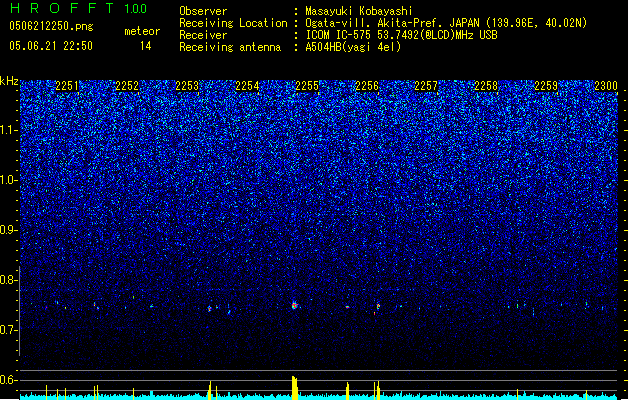Click the kHz unit label

9,81
